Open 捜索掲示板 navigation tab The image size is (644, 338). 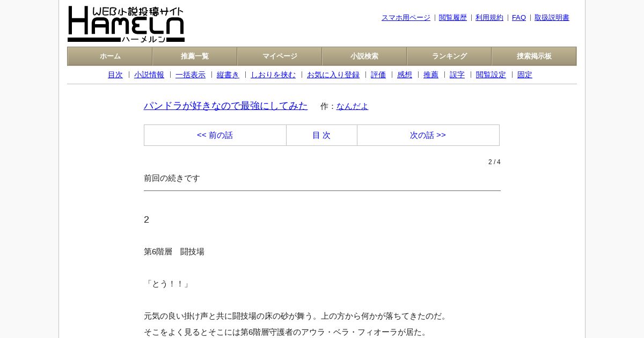point(534,56)
